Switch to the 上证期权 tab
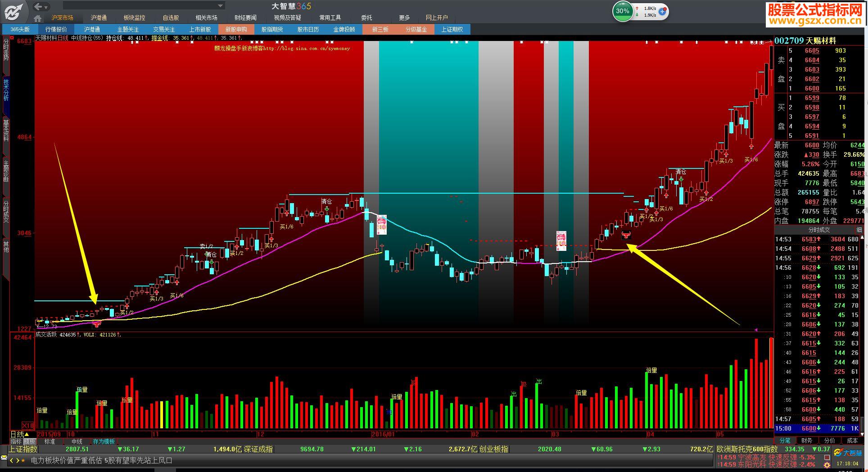The width and height of the screenshot is (868, 472). tap(452, 29)
